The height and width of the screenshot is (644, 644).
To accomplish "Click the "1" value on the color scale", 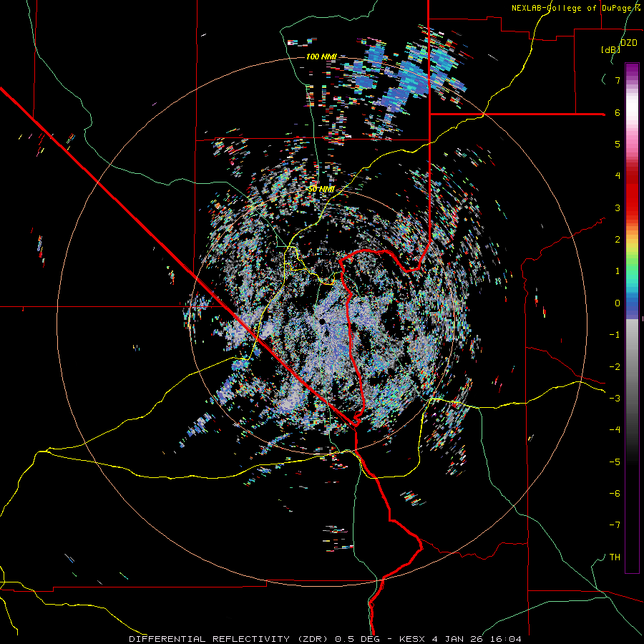I will coord(618,271).
